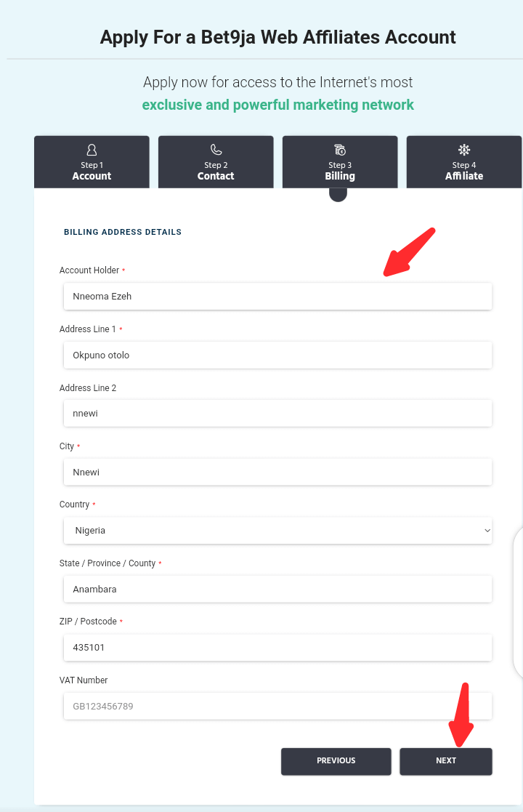Click the billing coins icon on Step 3
This screenshot has height=812, width=523.
point(340,150)
